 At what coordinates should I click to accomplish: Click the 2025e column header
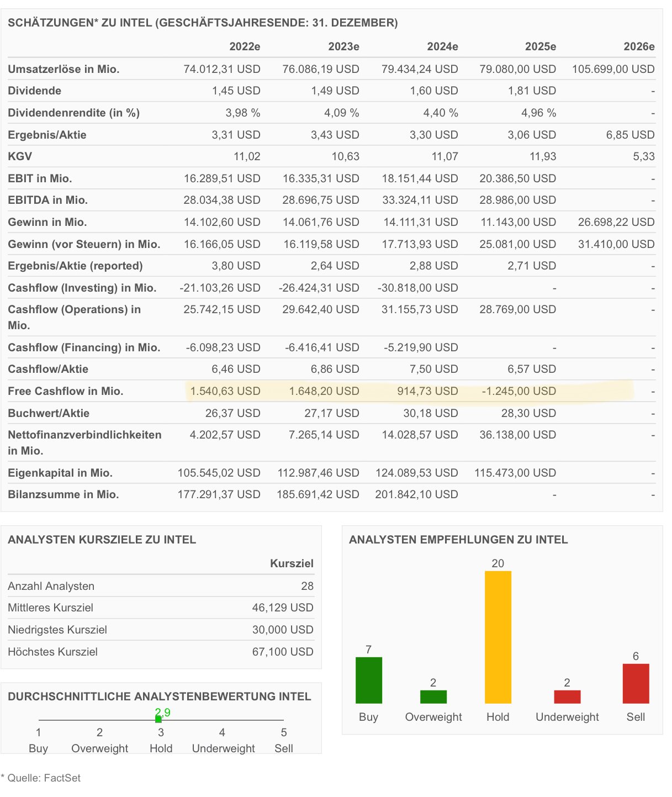coord(541,46)
